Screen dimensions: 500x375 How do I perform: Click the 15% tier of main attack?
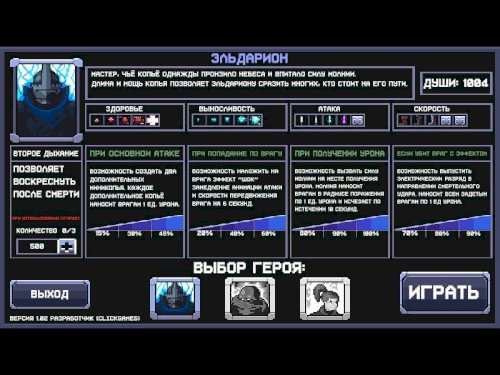point(102,234)
